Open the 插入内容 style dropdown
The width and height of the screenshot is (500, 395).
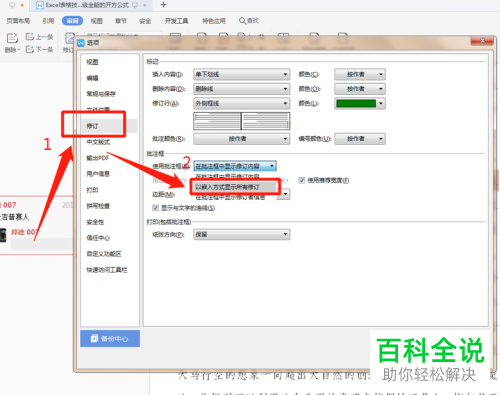pyautogui.click(x=241, y=74)
